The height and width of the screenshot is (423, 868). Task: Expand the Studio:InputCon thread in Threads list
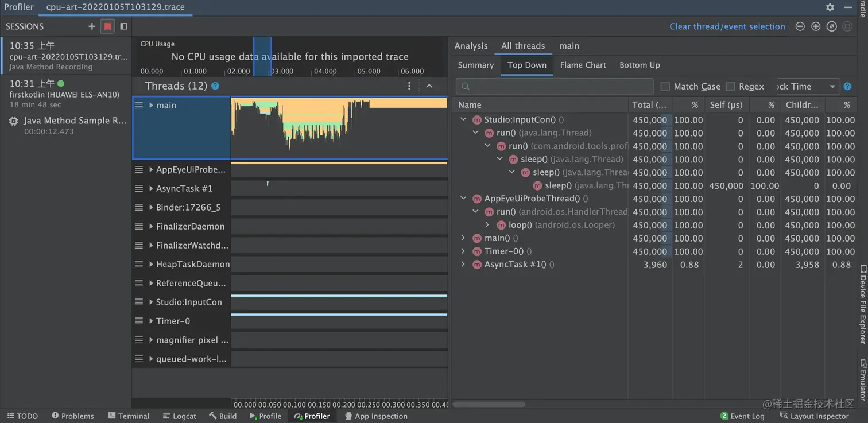click(151, 302)
